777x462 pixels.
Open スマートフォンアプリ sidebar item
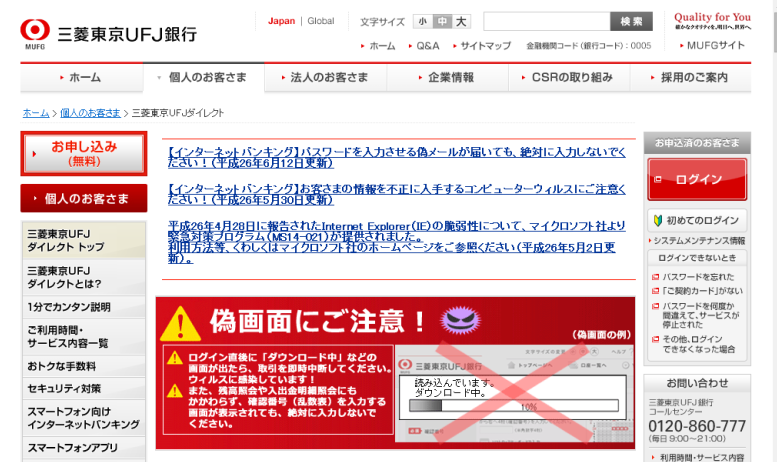point(84,448)
